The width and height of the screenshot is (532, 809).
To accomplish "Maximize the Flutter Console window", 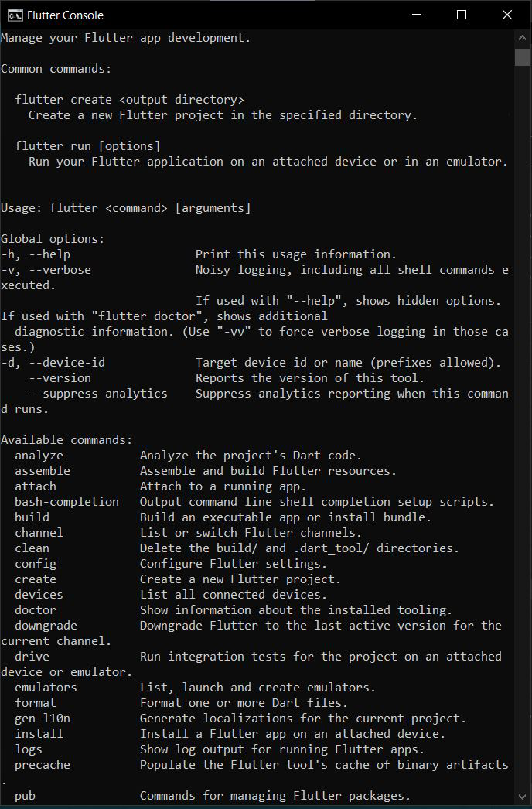I will pyautogui.click(x=462, y=15).
